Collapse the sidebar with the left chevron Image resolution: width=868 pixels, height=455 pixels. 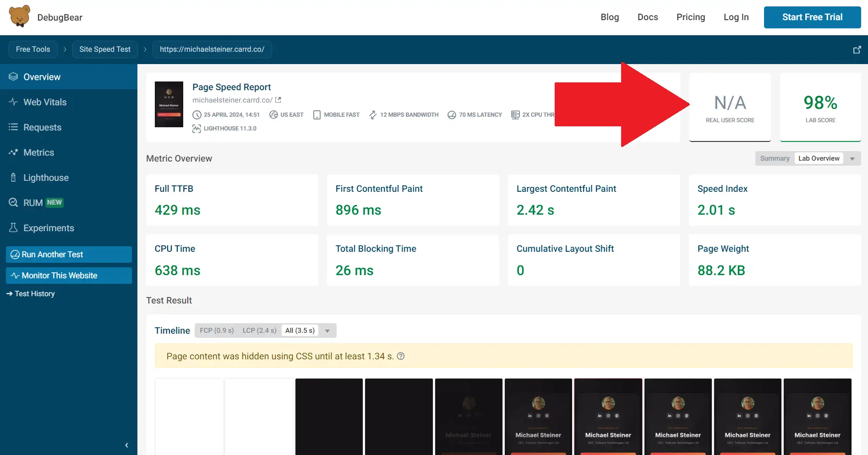point(126,445)
